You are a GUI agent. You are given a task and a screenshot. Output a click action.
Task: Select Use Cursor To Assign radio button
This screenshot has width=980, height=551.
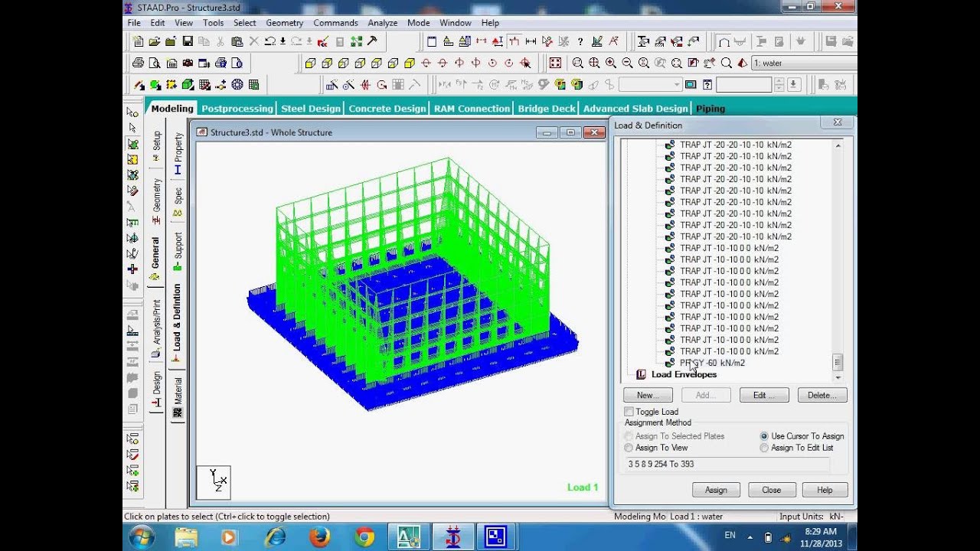[x=764, y=436]
